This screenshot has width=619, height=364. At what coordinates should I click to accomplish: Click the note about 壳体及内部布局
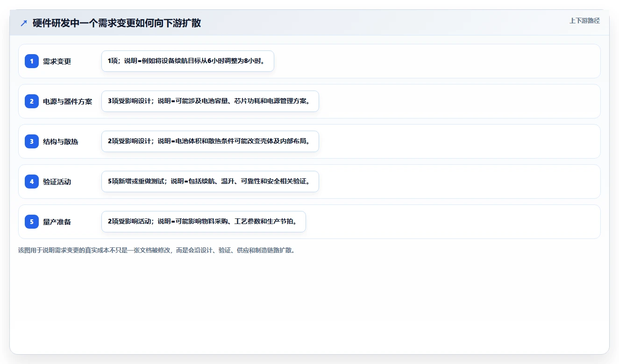(x=210, y=141)
